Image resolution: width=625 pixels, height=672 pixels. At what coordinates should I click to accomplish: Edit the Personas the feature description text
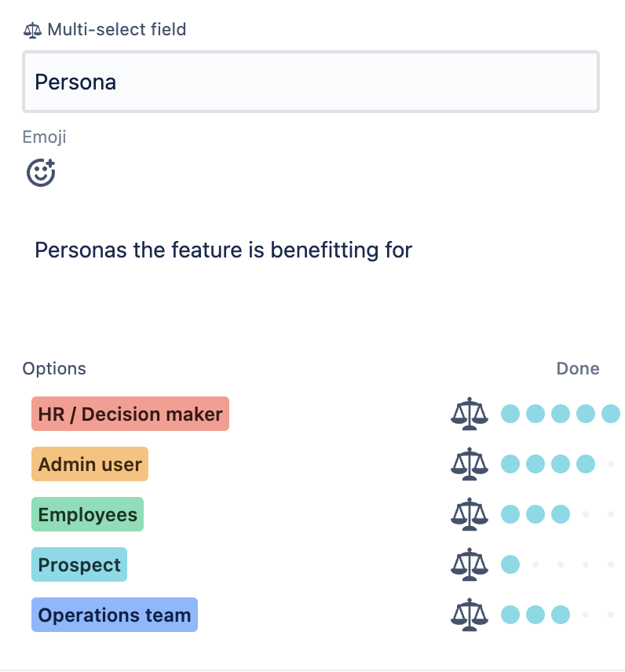[x=223, y=250]
